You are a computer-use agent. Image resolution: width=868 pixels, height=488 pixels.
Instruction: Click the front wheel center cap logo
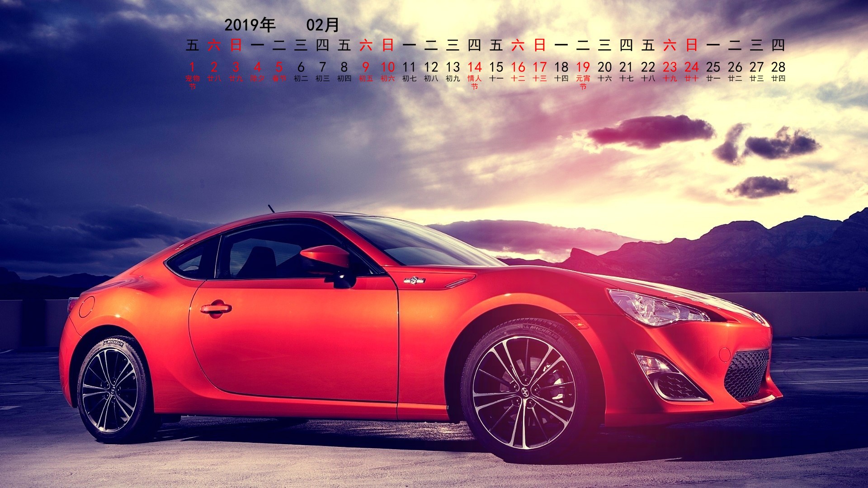(x=526, y=392)
